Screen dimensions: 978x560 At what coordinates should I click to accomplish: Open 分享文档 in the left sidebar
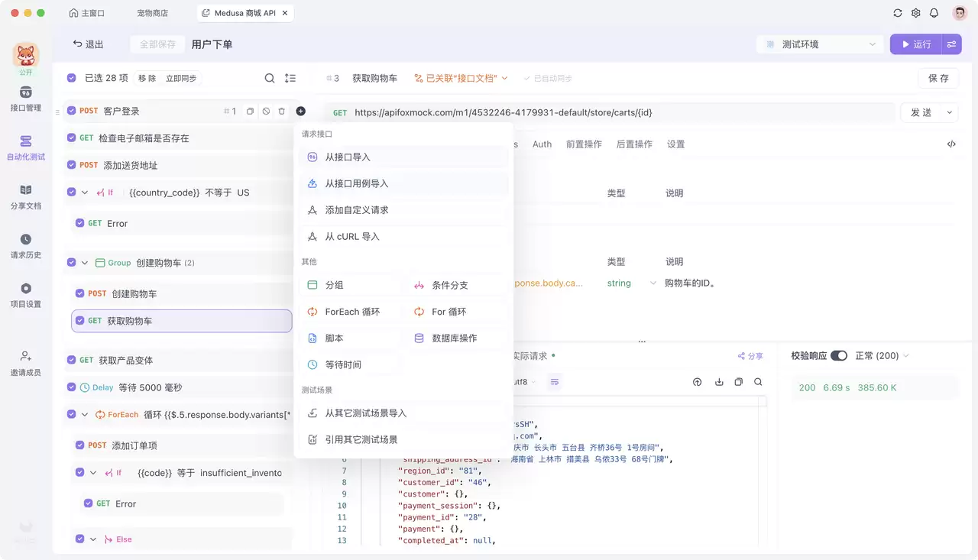[x=26, y=197]
